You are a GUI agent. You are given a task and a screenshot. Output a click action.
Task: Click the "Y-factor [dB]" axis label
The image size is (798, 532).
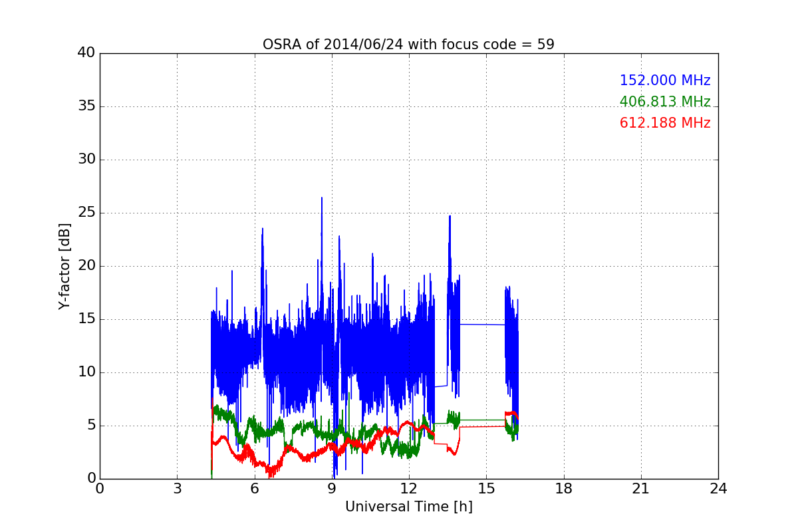pos(65,266)
